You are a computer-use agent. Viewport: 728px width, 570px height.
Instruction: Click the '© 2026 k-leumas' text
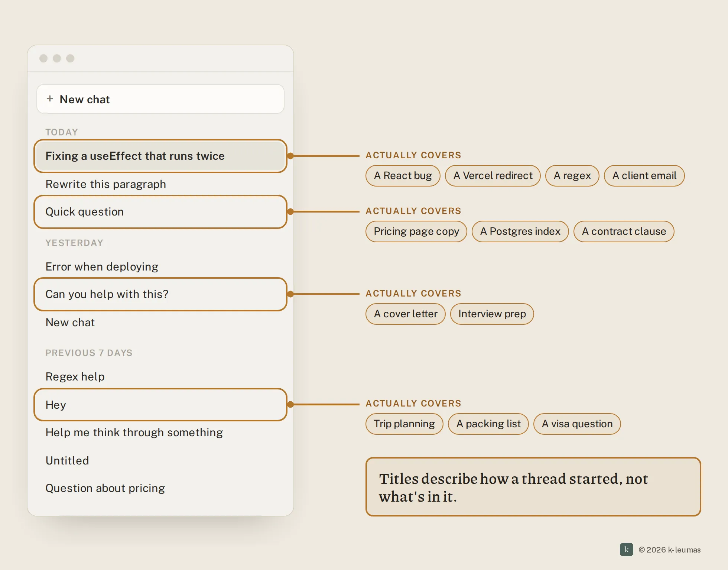tap(670, 550)
